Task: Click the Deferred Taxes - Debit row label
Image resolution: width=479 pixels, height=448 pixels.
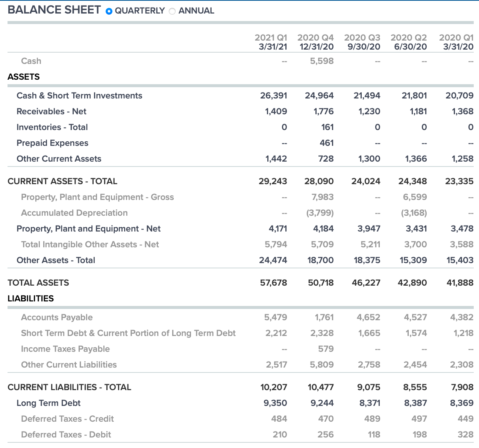Action: click(66, 434)
